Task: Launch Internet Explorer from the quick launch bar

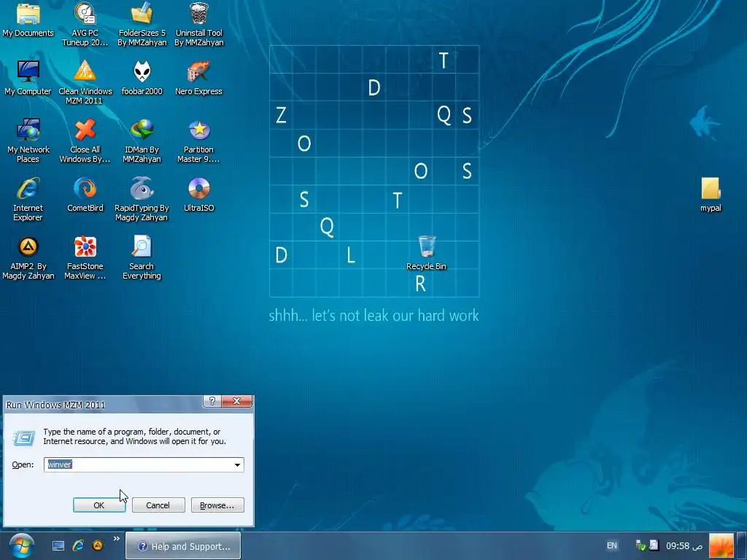Action: (x=78, y=545)
